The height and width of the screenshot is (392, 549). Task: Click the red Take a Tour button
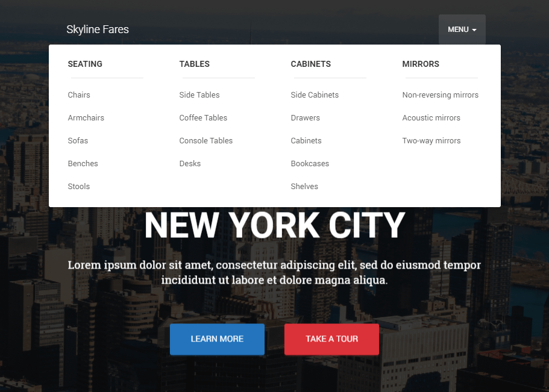coord(331,339)
